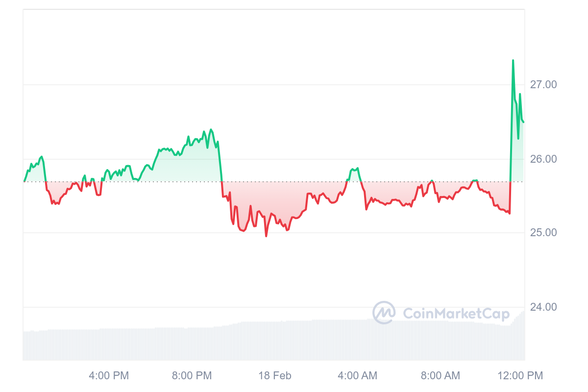Click the 27.00 price axis label
This screenshot has width=588, height=392.
[543, 85]
